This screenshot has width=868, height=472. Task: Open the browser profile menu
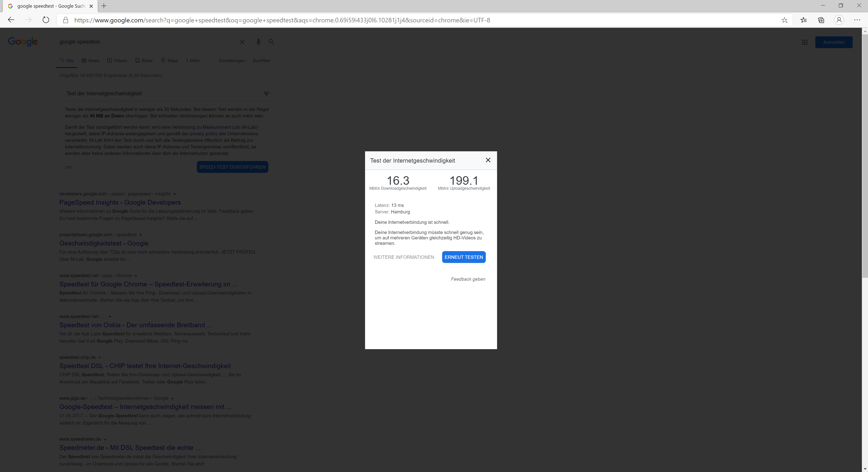pyautogui.click(x=839, y=20)
